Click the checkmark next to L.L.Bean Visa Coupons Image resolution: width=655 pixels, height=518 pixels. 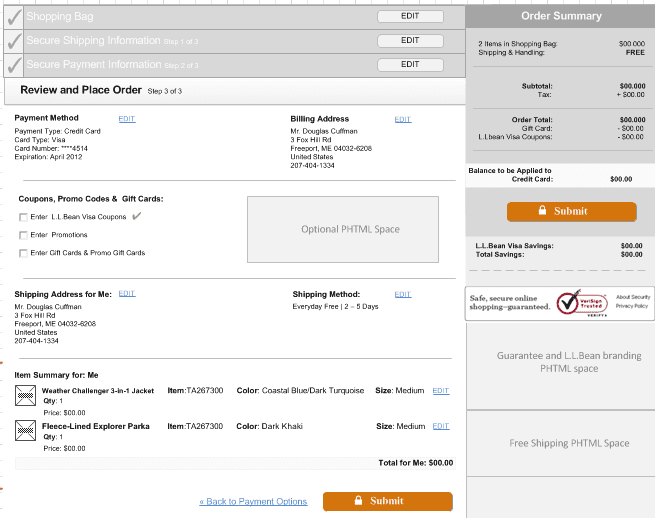tap(137, 216)
